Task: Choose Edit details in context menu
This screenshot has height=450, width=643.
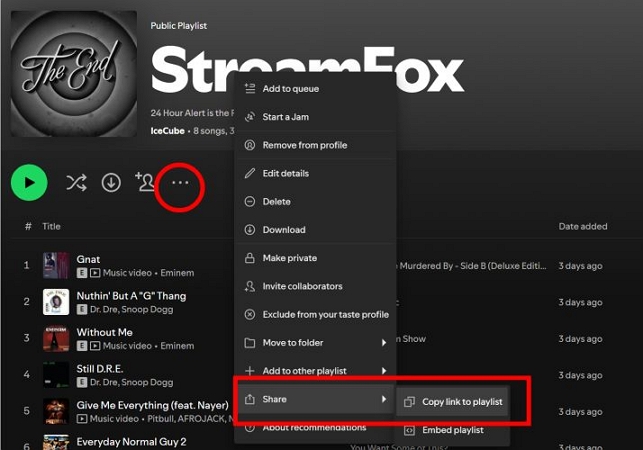Action: coord(315,174)
